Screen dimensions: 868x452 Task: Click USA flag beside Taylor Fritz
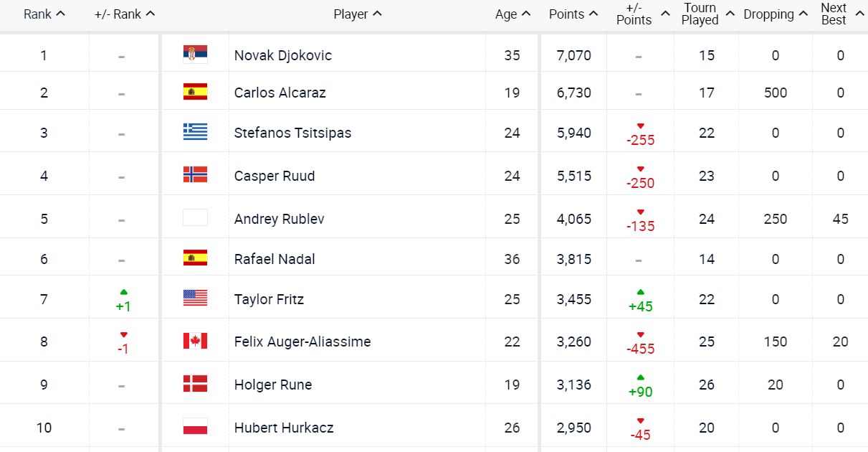coord(195,298)
